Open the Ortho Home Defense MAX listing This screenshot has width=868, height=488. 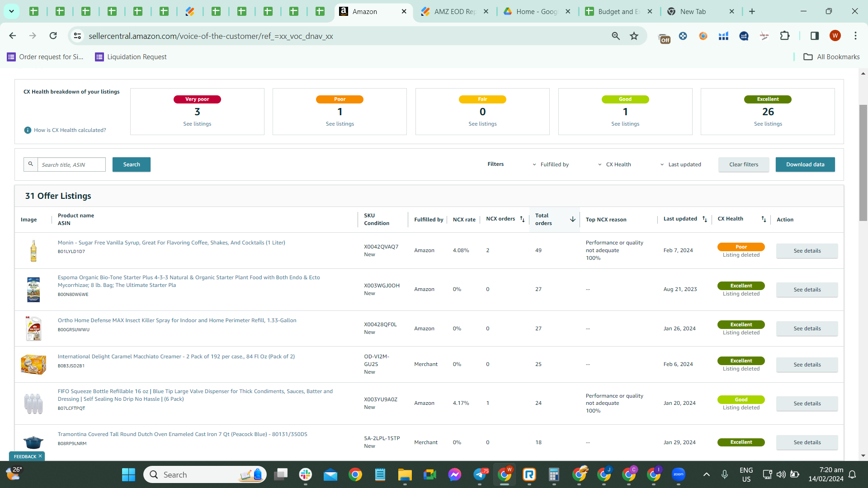coord(177,320)
